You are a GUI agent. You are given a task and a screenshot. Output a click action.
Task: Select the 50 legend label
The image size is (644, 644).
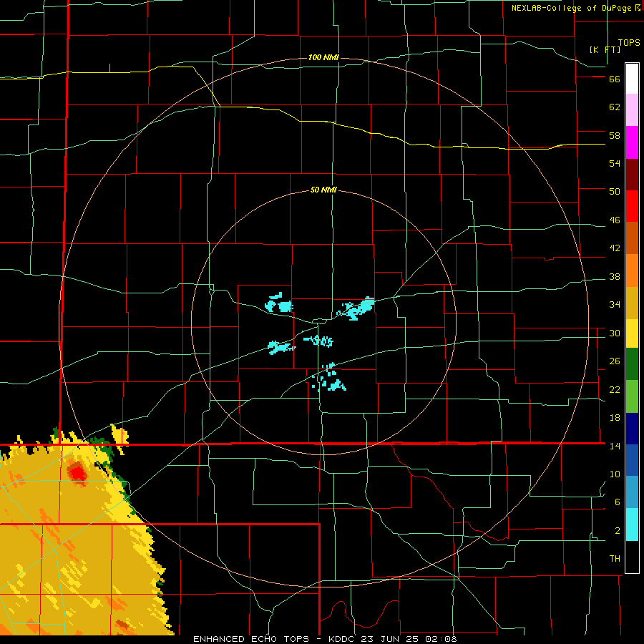pos(615,192)
